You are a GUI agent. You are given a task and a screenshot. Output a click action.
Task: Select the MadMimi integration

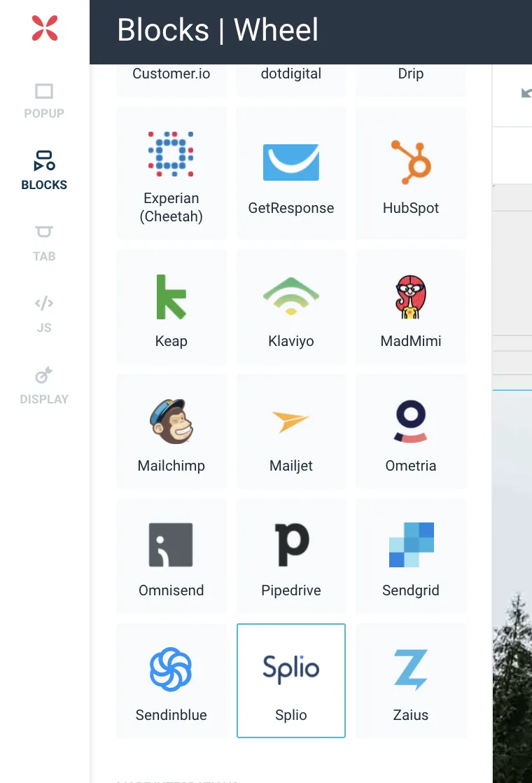(x=411, y=307)
